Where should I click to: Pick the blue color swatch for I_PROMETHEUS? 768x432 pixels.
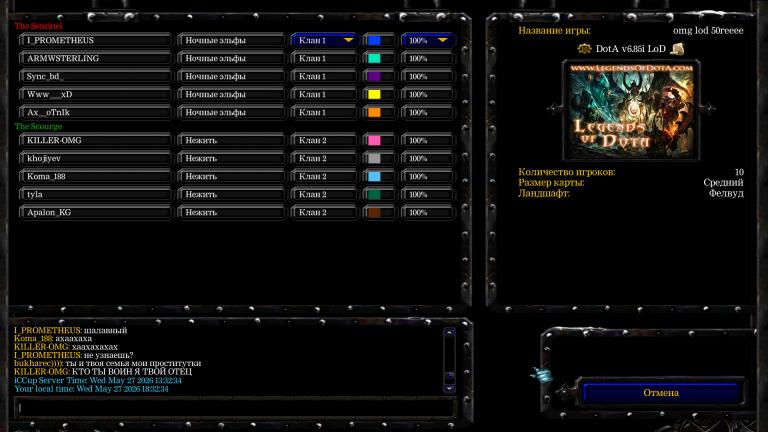[374, 40]
